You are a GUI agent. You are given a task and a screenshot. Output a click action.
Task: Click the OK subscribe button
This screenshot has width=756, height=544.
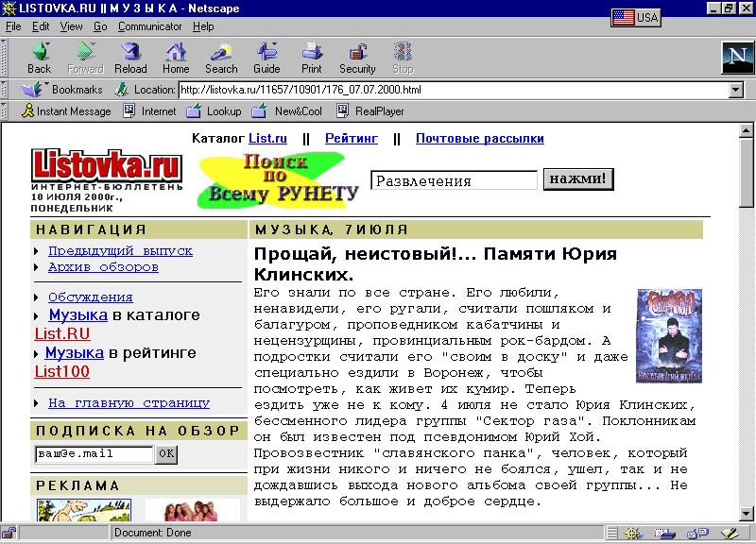coord(166,454)
